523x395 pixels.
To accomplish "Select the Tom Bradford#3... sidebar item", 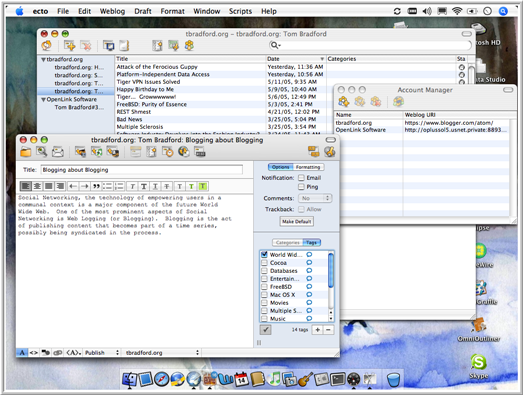I will pyautogui.click(x=79, y=107).
